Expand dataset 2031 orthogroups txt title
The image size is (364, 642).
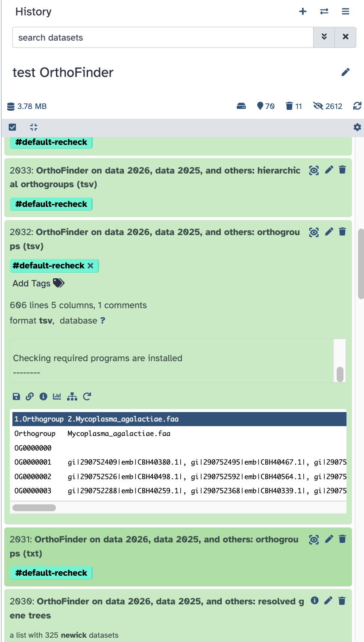[x=154, y=546]
